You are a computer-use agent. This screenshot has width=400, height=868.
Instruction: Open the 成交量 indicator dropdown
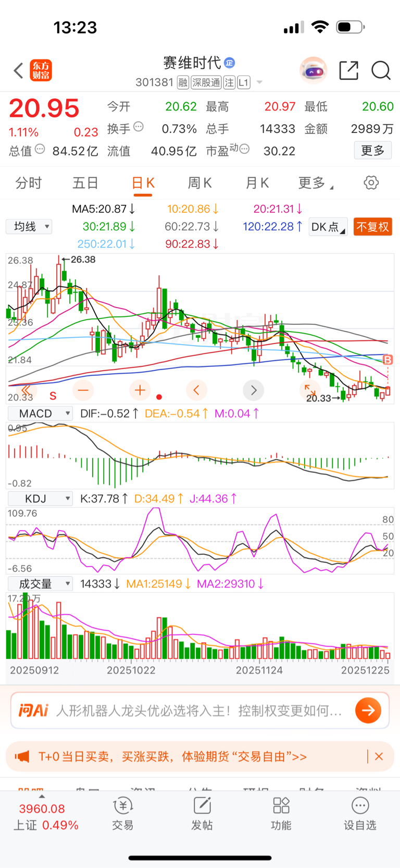coord(40,584)
